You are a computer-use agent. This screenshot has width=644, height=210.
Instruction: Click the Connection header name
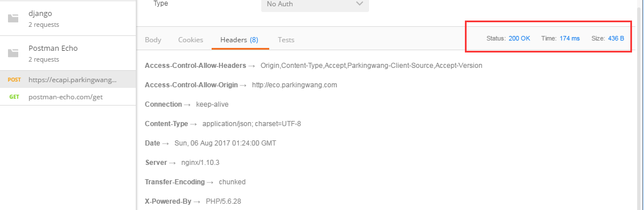pos(163,104)
